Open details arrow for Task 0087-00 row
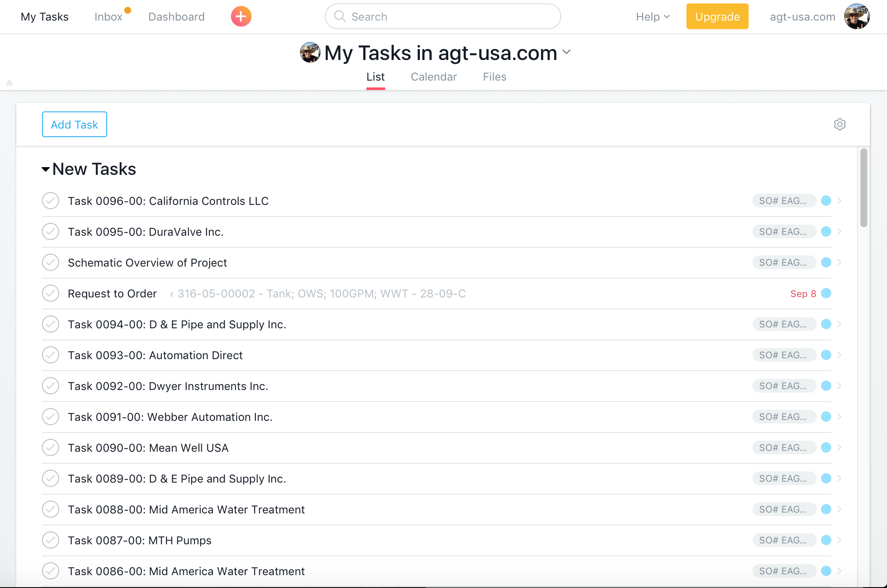 point(839,540)
